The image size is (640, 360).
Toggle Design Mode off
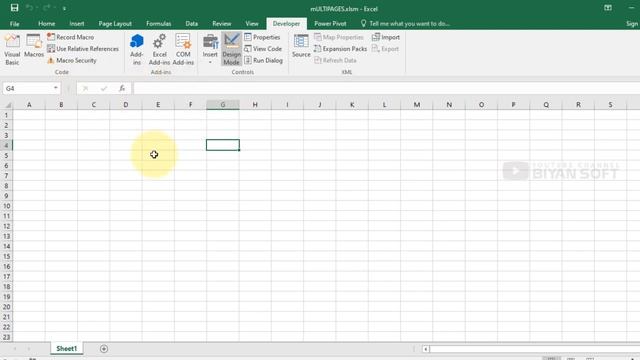coord(231,50)
